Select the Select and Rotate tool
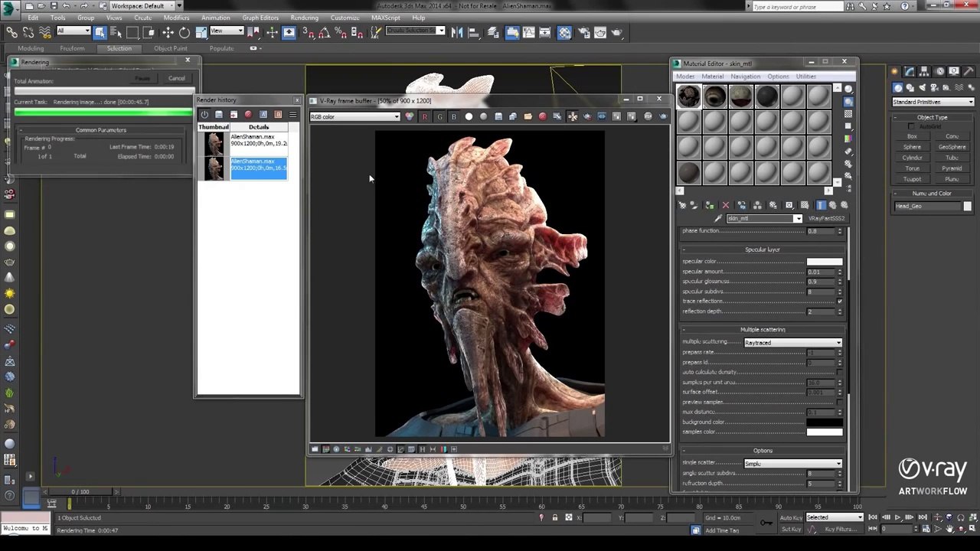This screenshot has height=551, width=980. [185, 32]
